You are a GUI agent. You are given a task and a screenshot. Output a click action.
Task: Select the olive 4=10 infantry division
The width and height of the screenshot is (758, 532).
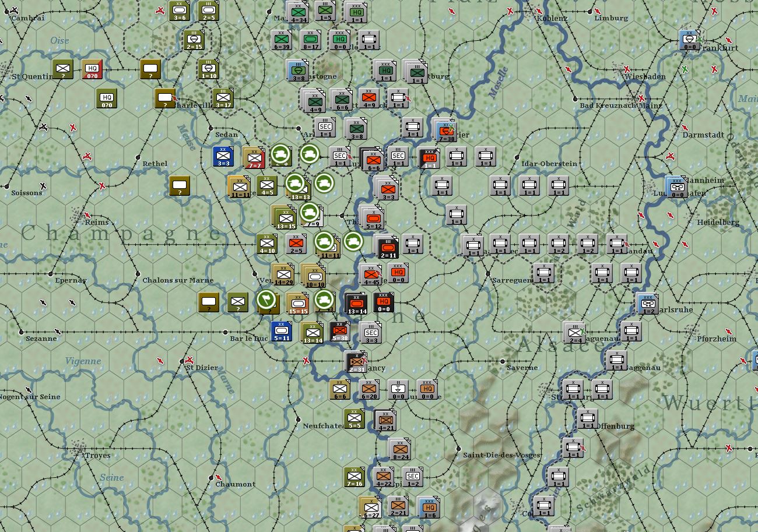point(267,244)
